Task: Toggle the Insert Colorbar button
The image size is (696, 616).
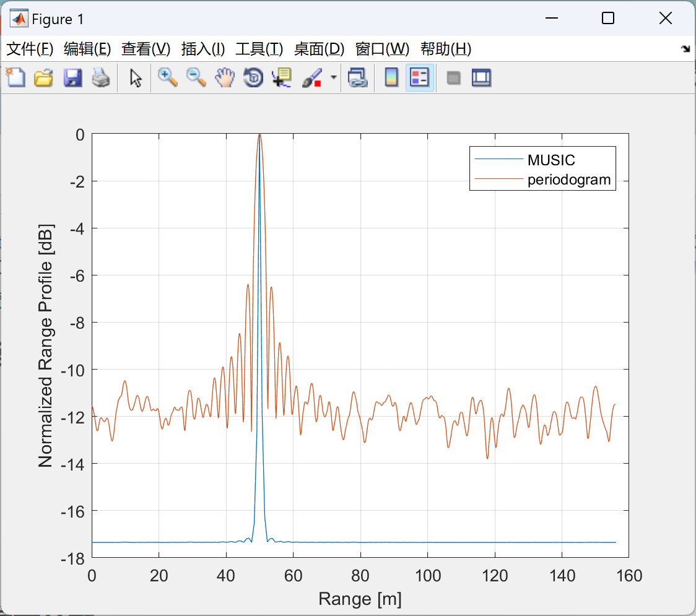Action: (391, 77)
